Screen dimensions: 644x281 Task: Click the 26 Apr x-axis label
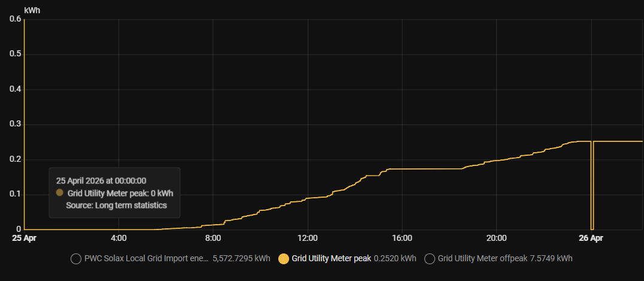[591, 238]
